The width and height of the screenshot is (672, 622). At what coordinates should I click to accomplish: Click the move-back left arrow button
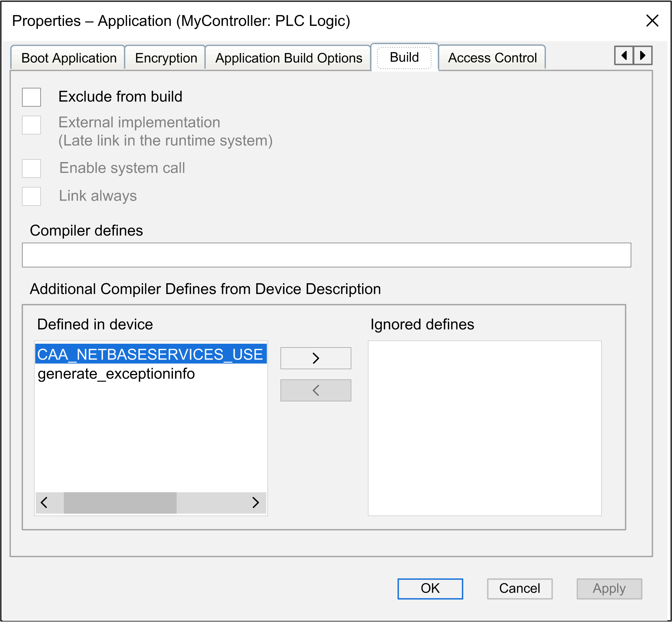click(315, 390)
